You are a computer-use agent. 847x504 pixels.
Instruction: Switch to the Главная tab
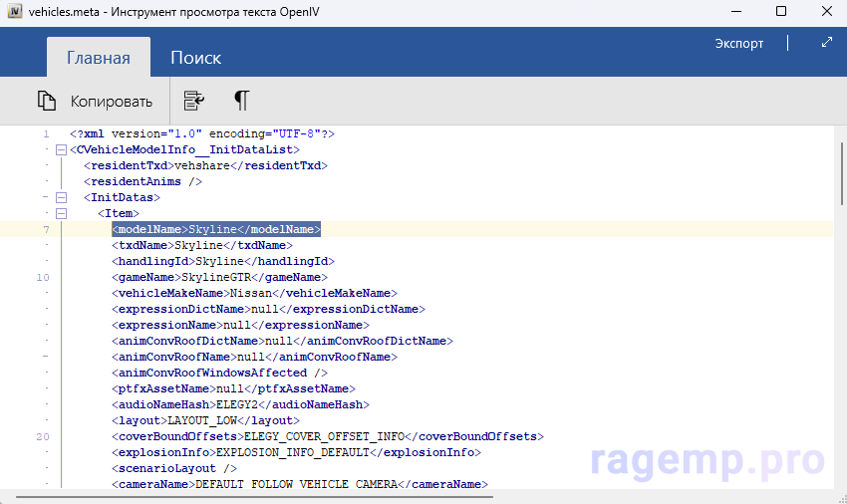click(x=98, y=58)
